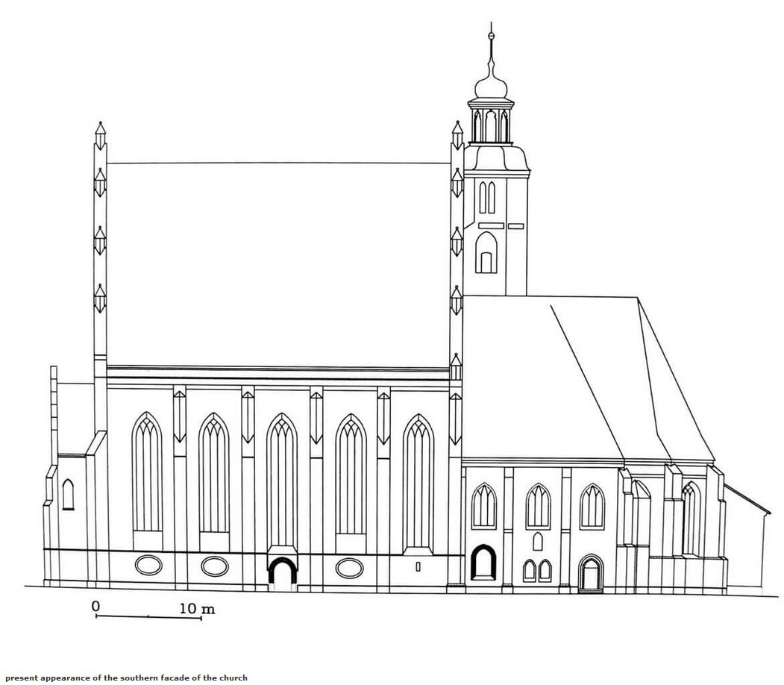This screenshot has width=784, height=685.
Task: Click the oval window right of nave doorway
Action: 349,568
